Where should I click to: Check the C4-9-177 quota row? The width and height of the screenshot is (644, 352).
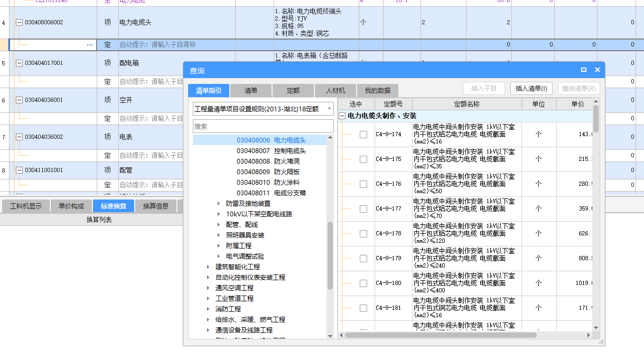(x=363, y=209)
